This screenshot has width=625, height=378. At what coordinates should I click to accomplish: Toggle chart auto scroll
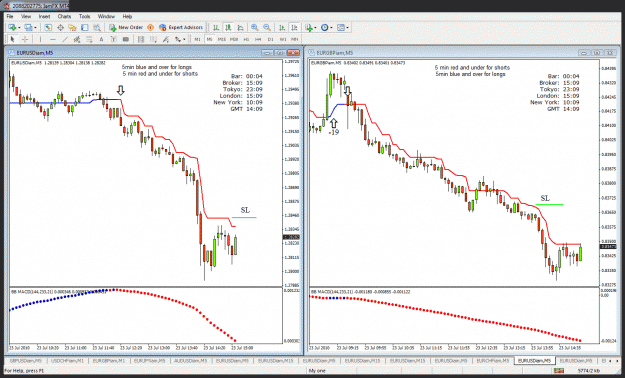pos(282,28)
